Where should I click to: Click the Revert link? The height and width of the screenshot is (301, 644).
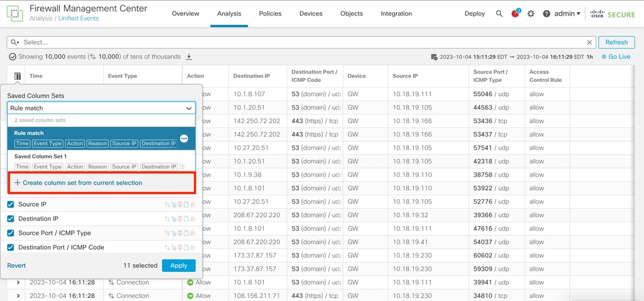point(16,266)
